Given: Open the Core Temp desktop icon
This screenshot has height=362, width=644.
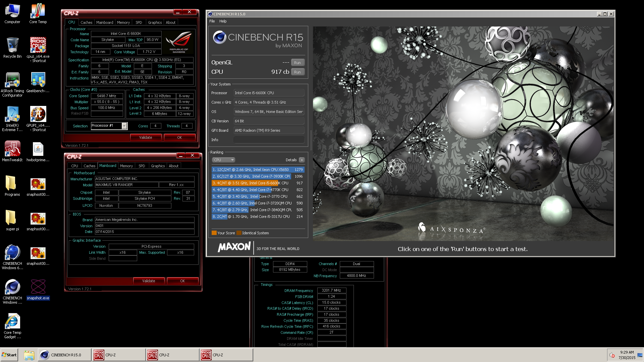Looking at the screenshot, I should tap(38, 13).
